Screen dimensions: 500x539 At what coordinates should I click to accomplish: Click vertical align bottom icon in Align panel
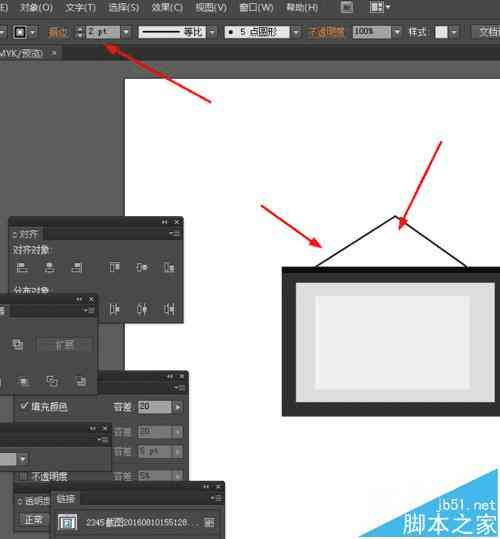[x=169, y=267]
